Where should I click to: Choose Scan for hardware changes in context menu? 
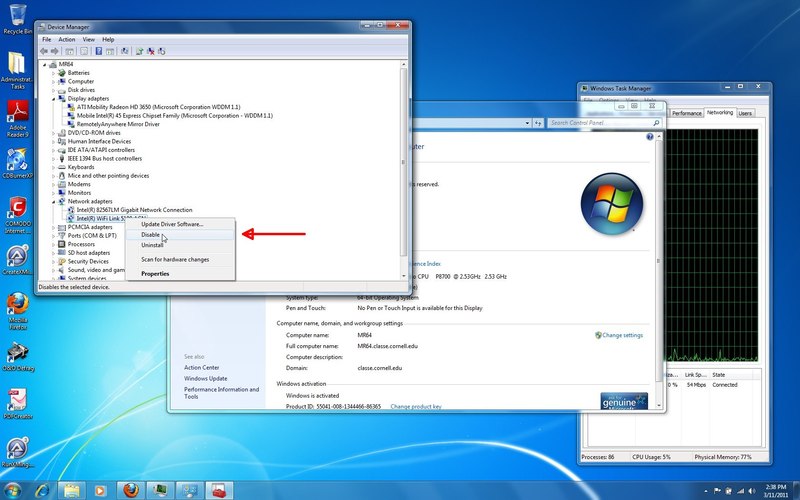click(180, 259)
